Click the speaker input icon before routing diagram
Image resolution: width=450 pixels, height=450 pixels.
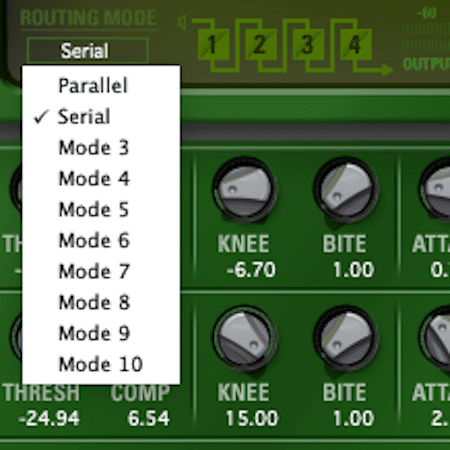(x=182, y=23)
